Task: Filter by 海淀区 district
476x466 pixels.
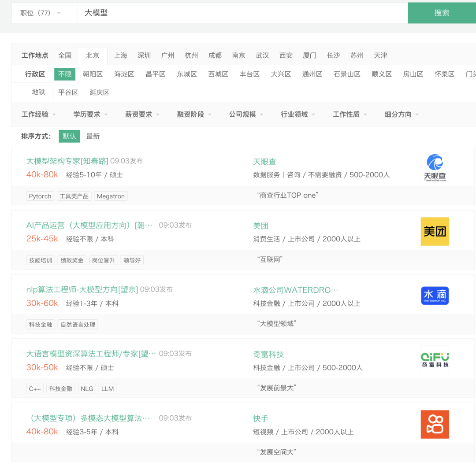Action: click(124, 74)
